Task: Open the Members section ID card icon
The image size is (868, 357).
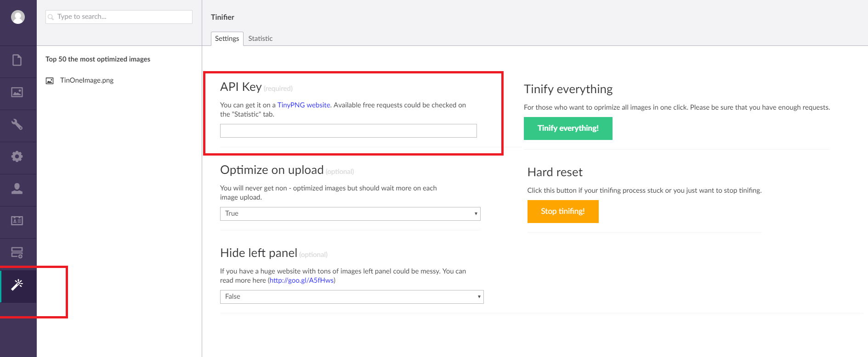Action: click(x=17, y=221)
